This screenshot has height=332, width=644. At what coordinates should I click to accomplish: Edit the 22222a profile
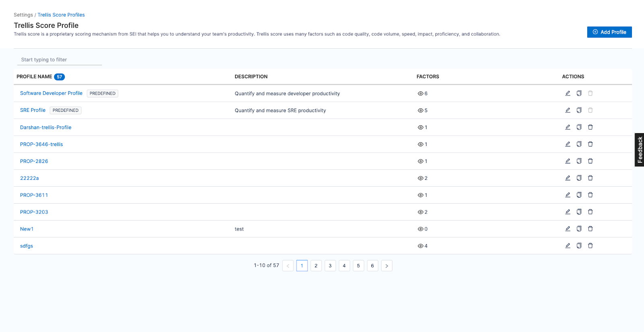tap(568, 178)
